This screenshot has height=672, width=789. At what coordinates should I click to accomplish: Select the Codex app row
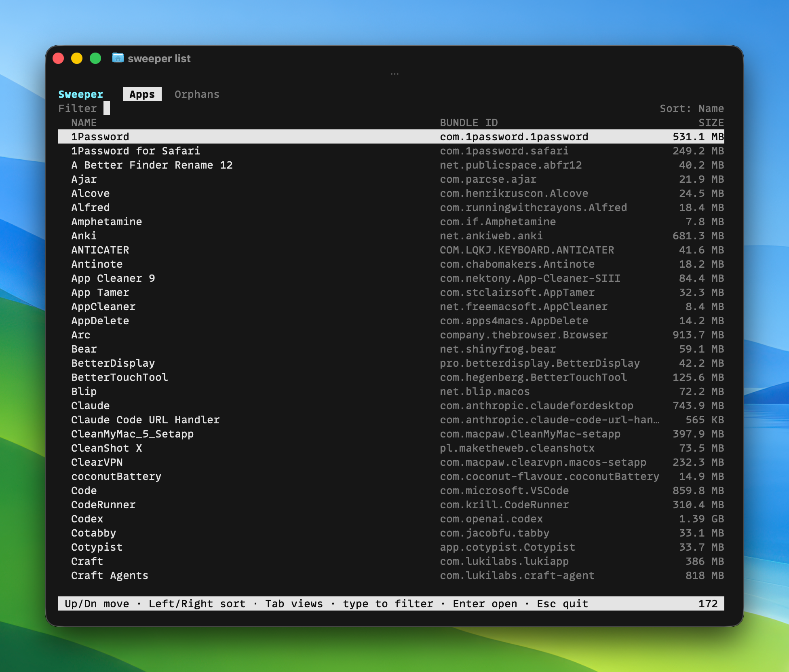[391, 519]
